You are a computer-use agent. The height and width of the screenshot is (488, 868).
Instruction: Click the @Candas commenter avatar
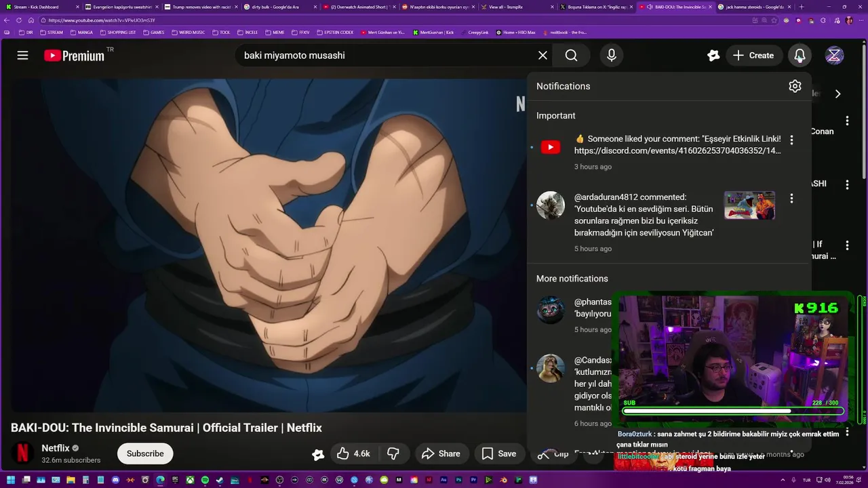click(x=551, y=368)
